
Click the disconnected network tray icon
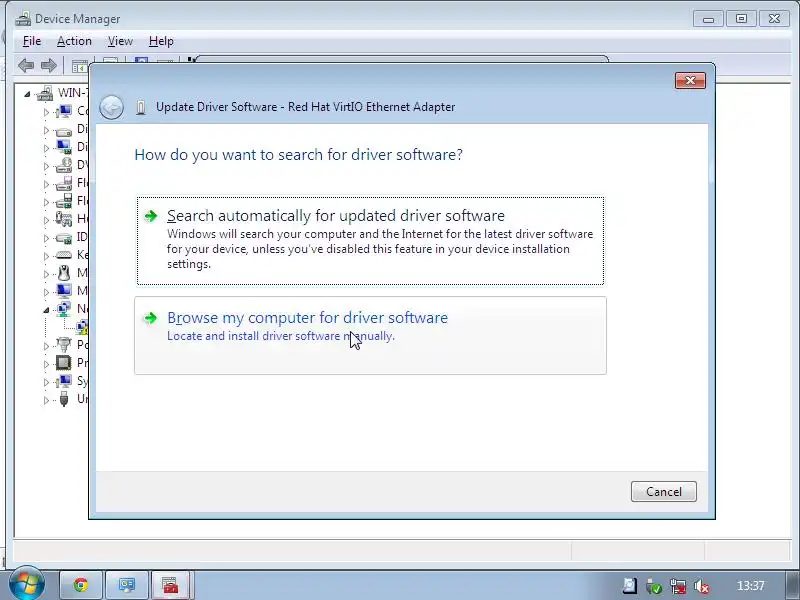[x=678, y=586]
